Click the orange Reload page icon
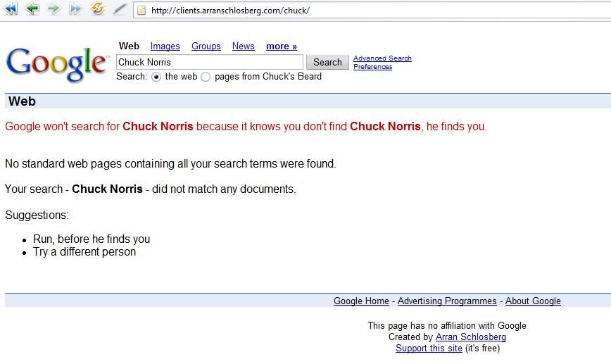611x364 pixels. tap(98, 9)
